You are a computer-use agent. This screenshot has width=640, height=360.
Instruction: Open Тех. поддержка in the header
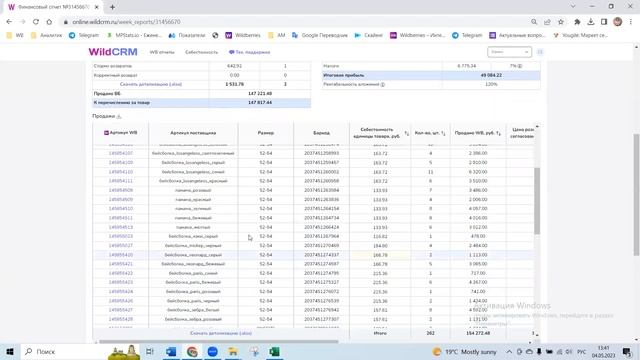(x=249, y=52)
